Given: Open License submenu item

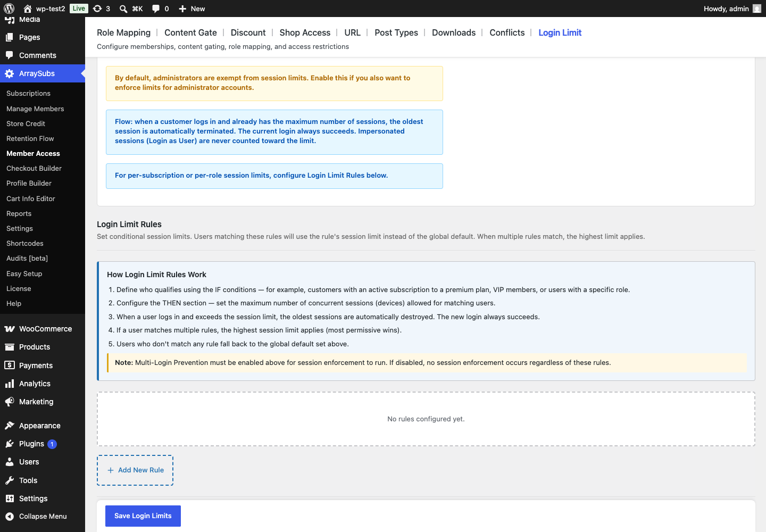Looking at the screenshot, I should [x=19, y=288].
